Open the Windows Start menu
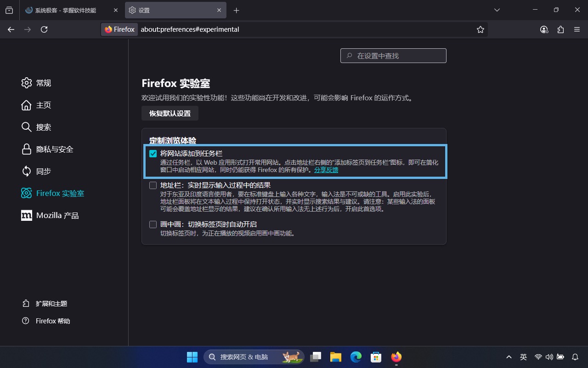This screenshot has height=368, width=588. [192, 357]
